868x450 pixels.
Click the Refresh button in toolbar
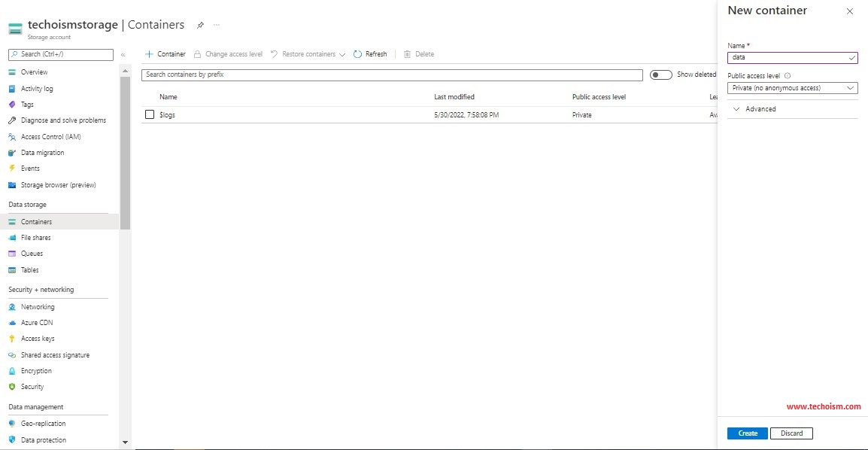click(x=370, y=54)
